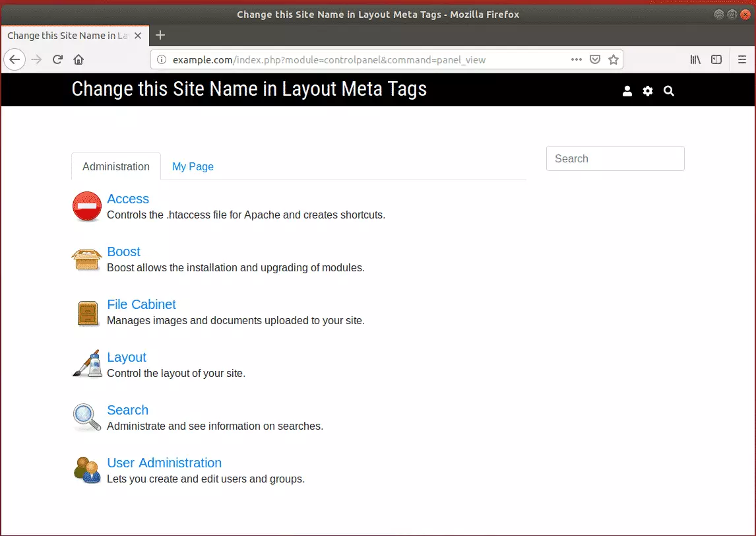Image resolution: width=756 pixels, height=536 pixels.
Task: Open the Firefox Library menu
Action: pos(695,60)
